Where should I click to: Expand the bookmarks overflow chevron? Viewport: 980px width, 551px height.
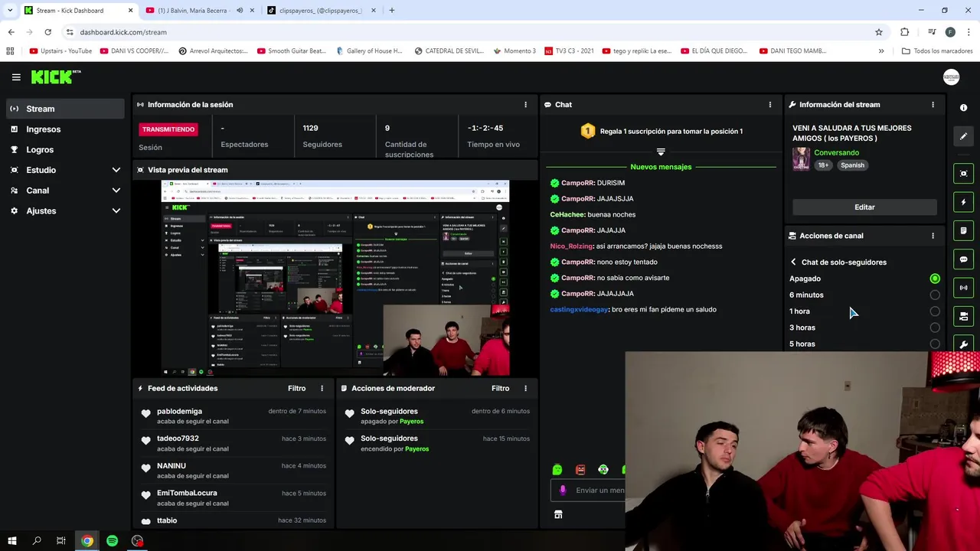881,51
